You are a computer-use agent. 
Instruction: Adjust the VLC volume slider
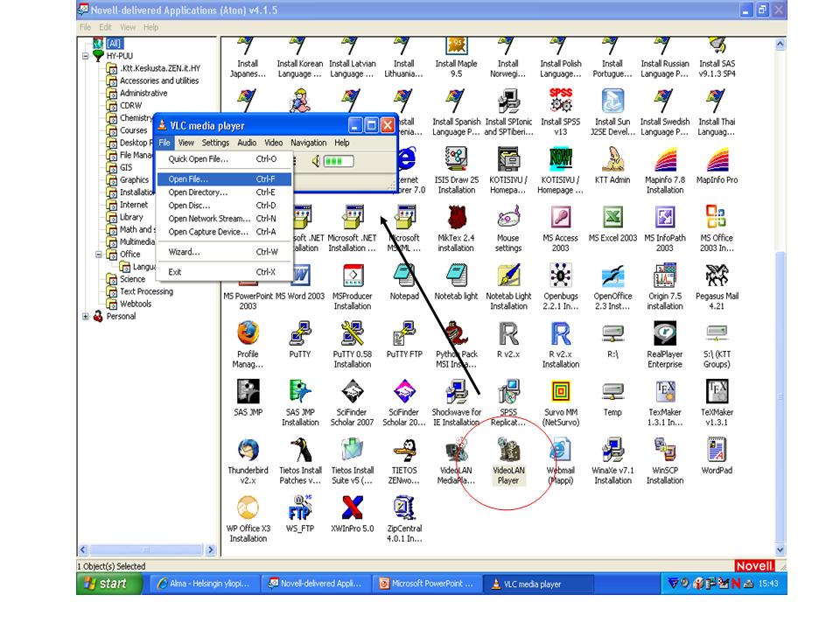click(x=338, y=161)
